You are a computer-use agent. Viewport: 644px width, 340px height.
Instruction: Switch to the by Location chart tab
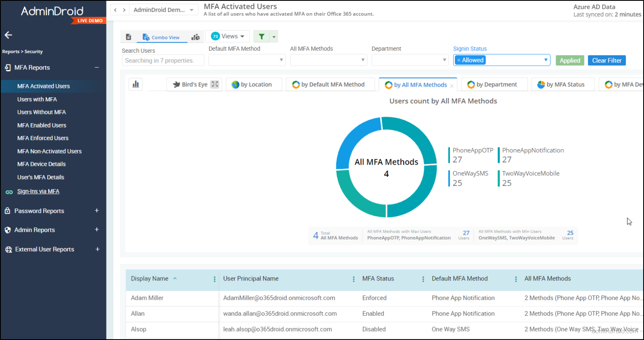click(x=254, y=84)
